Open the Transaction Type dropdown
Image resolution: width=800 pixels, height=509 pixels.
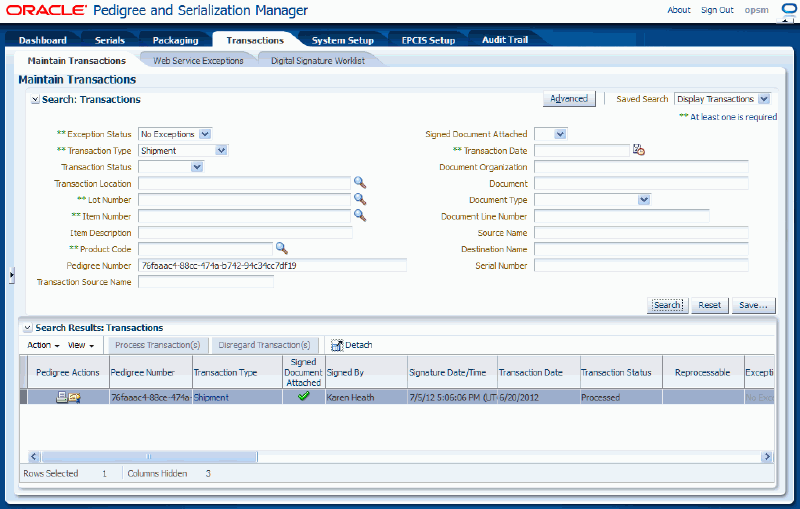(x=221, y=150)
